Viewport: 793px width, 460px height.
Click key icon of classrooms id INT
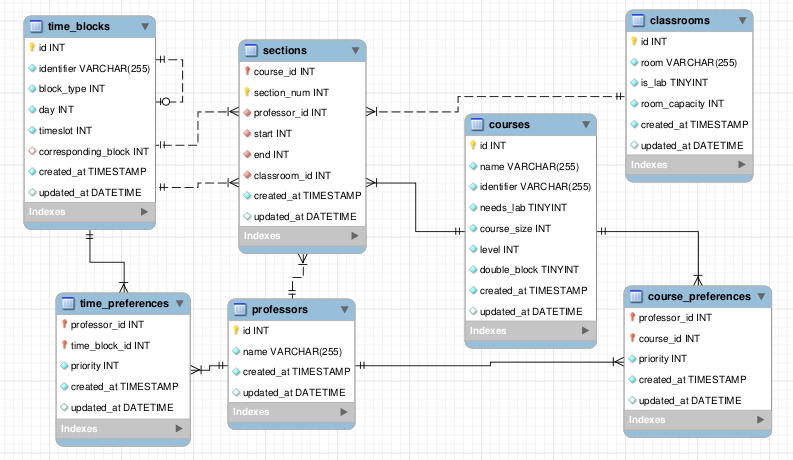click(x=634, y=41)
